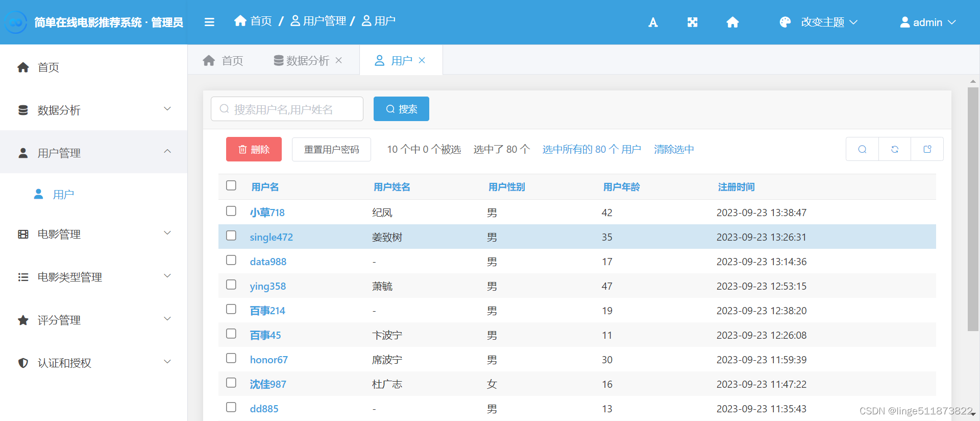Switch to the 数据分析 tab
The height and width of the screenshot is (421, 980).
[308, 60]
